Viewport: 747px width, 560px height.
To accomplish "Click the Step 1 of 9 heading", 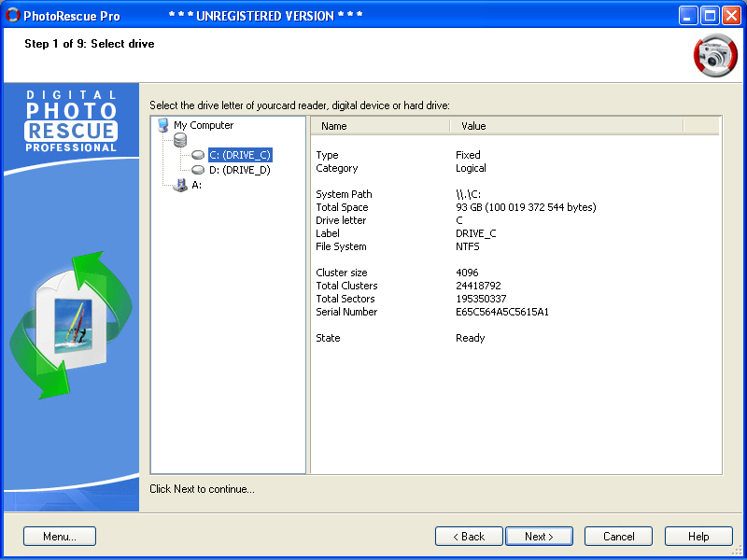I will click(x=90, y=44).
